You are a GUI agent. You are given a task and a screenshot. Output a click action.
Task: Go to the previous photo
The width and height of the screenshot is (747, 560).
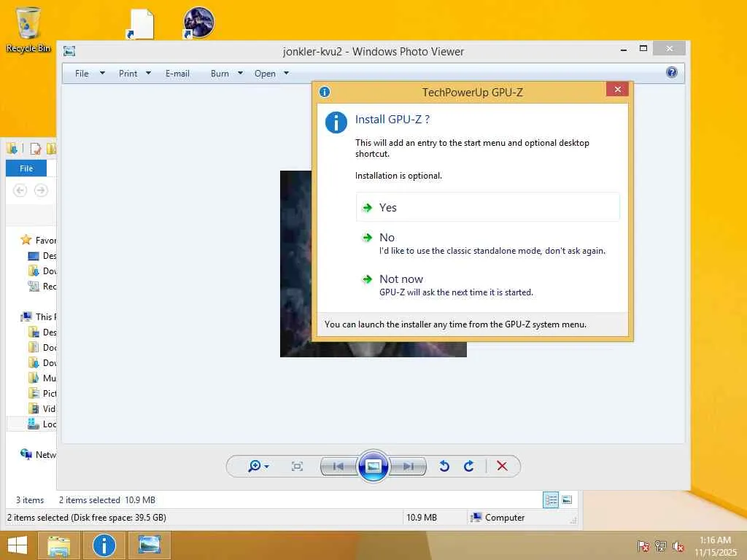coord(338,466)
